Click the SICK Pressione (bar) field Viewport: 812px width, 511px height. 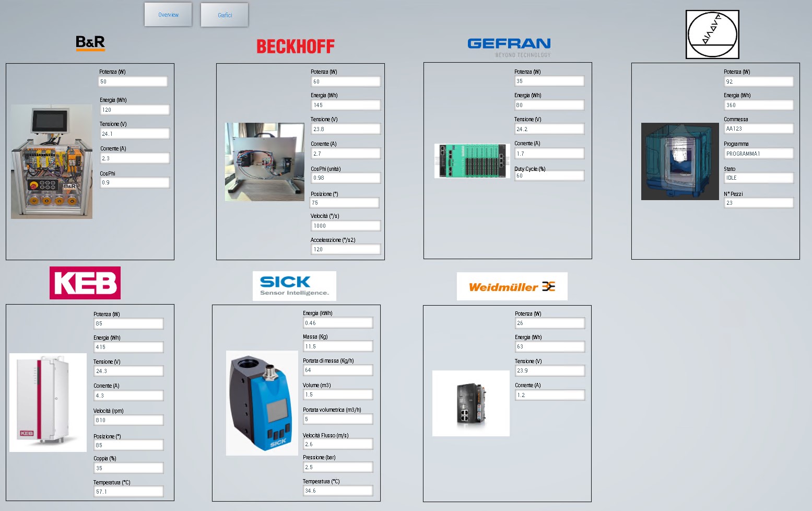point(338,467)
